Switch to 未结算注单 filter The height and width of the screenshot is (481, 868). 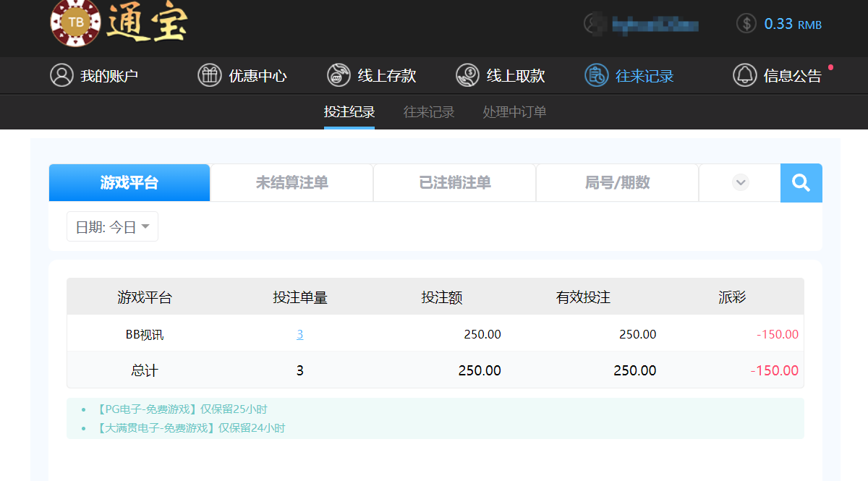[291, 182]
